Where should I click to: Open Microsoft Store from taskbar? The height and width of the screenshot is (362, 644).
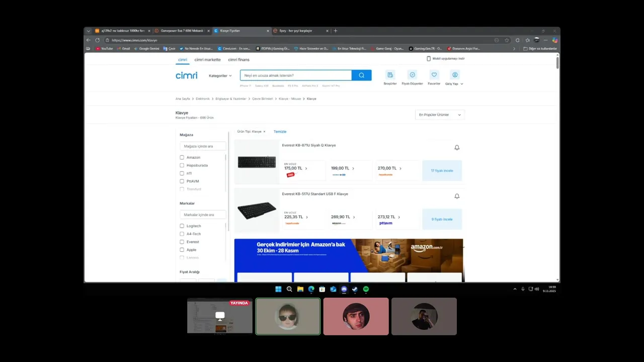322,289
